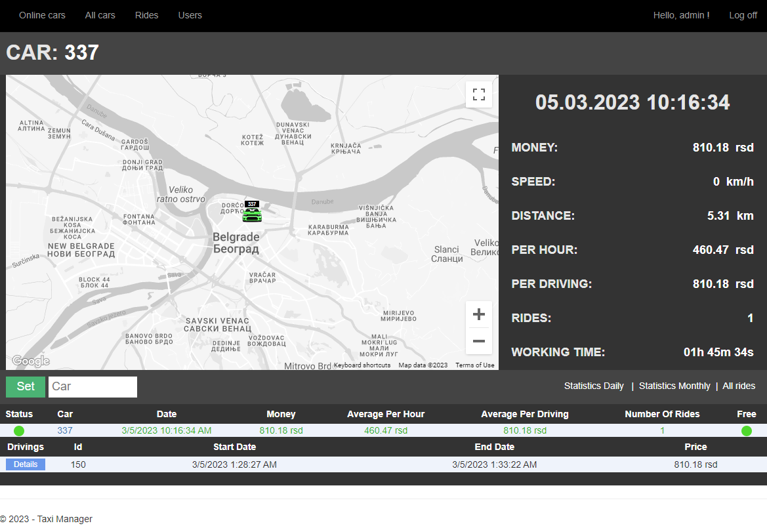Open Statistics Daily
The width and height of the screenshot is (767, 532).
point(594,386)
